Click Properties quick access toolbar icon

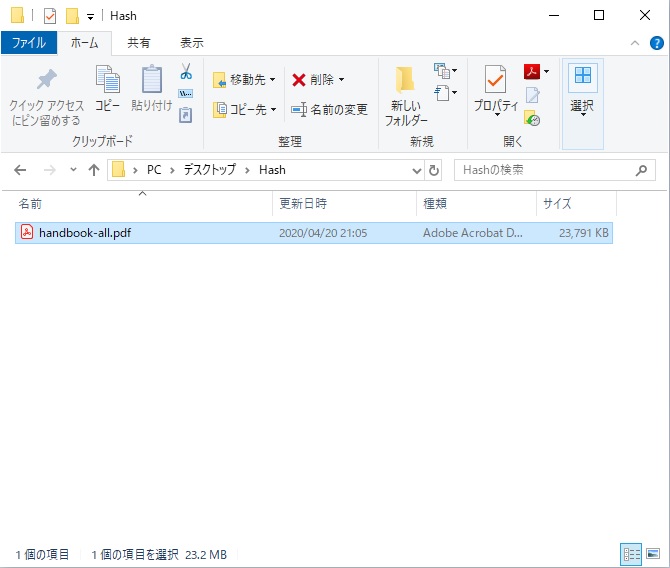50,16
